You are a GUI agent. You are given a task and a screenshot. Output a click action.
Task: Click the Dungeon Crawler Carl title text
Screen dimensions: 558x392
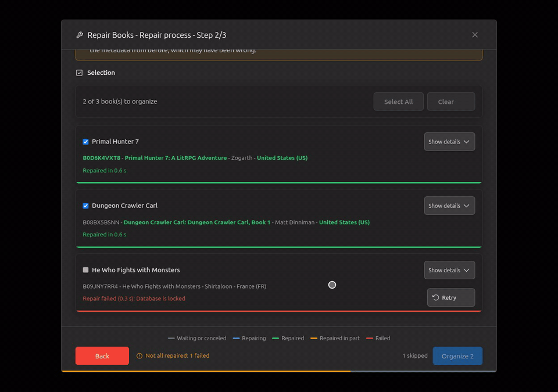point(124,206)
